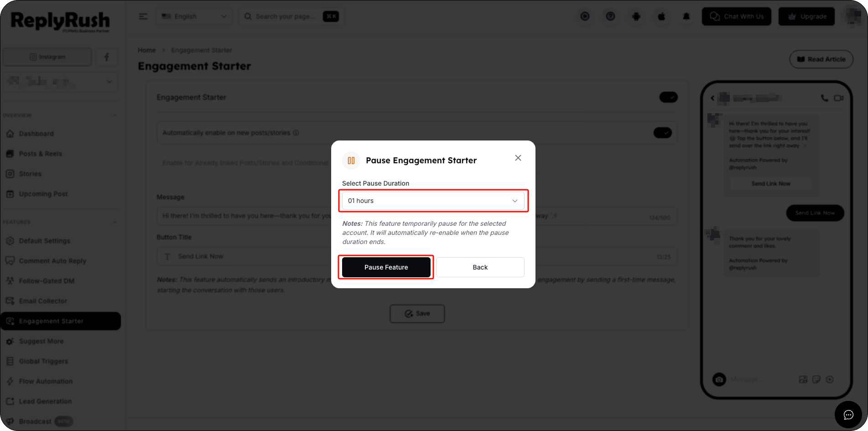This screenshot has width=868, height=431.
Task: Click the phone call icon in preview
Action: 824,98
